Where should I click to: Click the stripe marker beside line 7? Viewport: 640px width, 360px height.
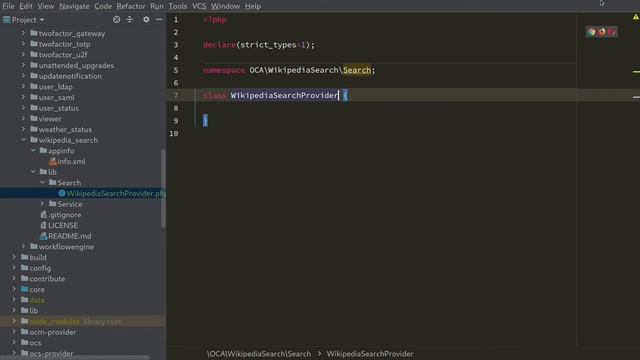pyautogui.click(x=636, y=97)
